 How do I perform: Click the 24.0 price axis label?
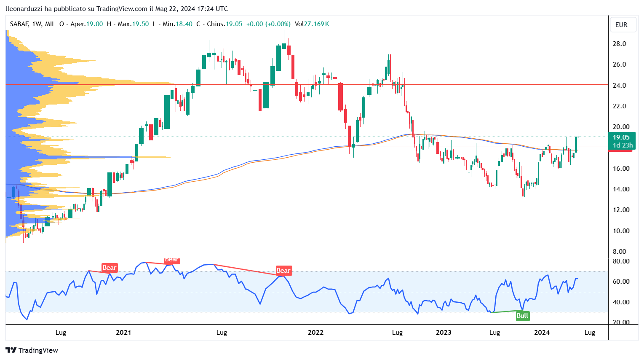[619, 86]
